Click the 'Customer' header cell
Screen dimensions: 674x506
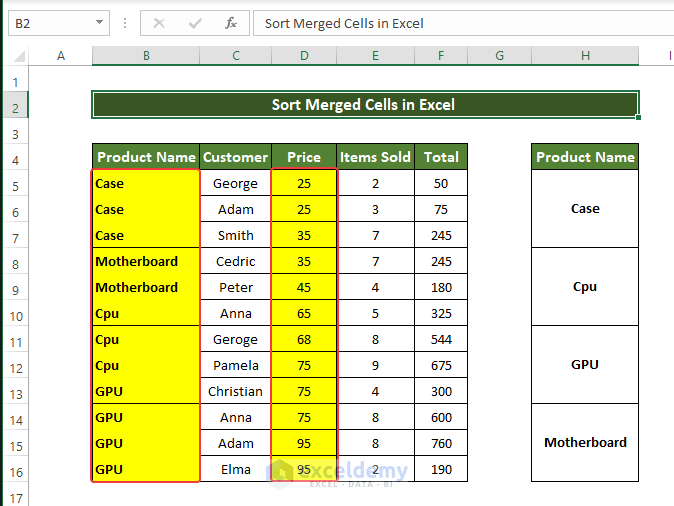click(x=236, y=157)
